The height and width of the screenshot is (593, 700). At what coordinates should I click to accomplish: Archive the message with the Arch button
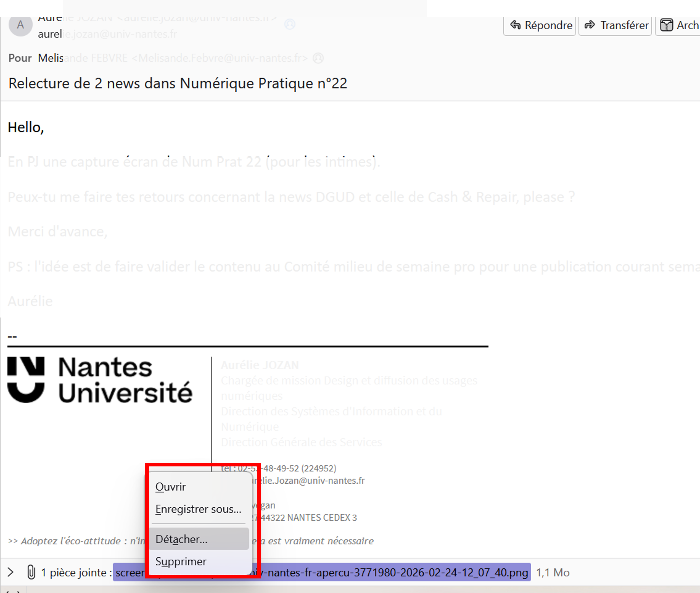click(677, 25)
